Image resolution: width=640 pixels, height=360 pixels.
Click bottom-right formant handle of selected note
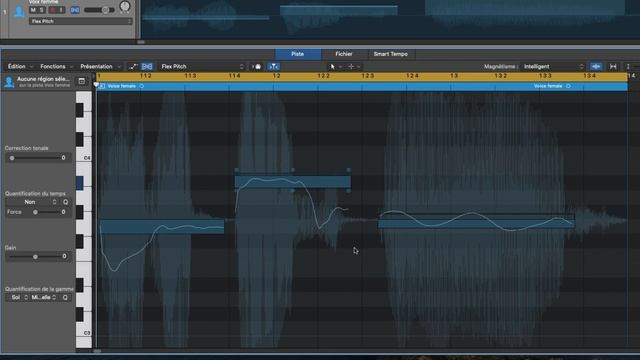[349, 191]
